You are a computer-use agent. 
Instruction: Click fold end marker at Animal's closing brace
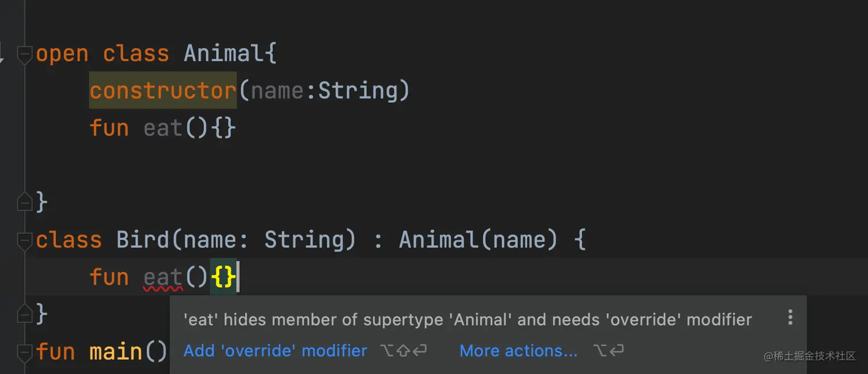point(24,202)
